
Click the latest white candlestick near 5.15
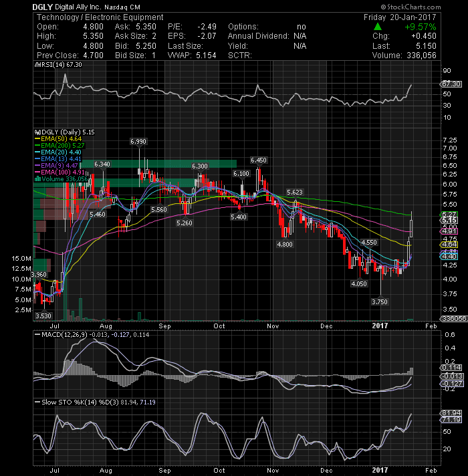pyautogui.click(x=411, y=228)
